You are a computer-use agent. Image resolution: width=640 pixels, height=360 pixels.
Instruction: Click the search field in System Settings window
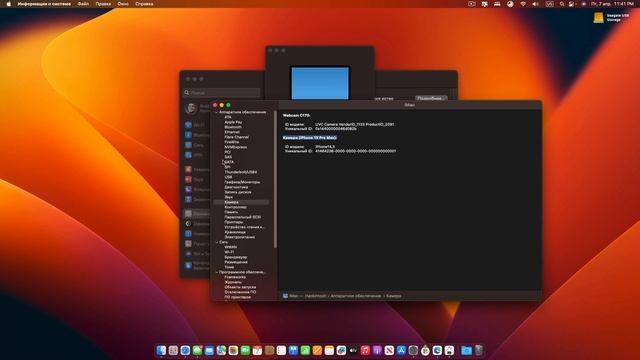tap(222, 93)
